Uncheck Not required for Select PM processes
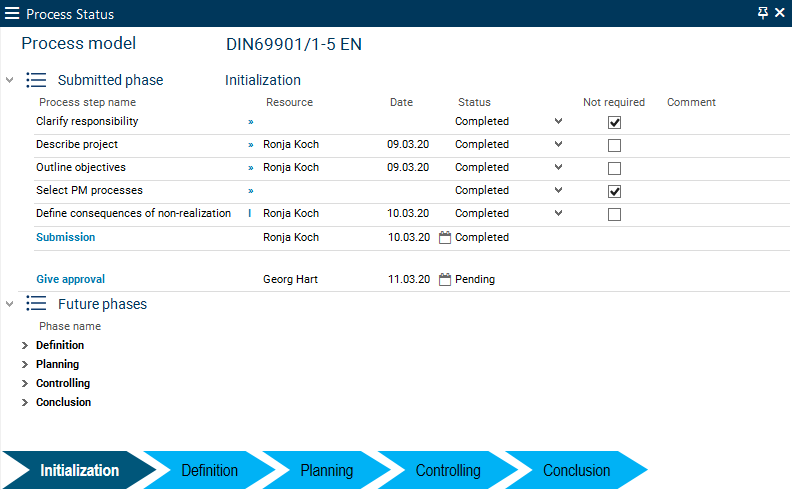Viewport: 792px width, 490px height. point(614,191)
